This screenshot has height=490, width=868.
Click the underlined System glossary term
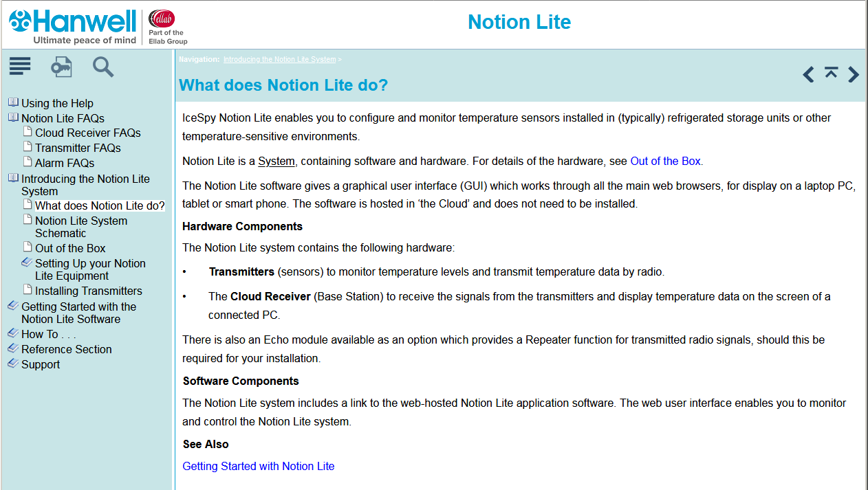point(276,162)
